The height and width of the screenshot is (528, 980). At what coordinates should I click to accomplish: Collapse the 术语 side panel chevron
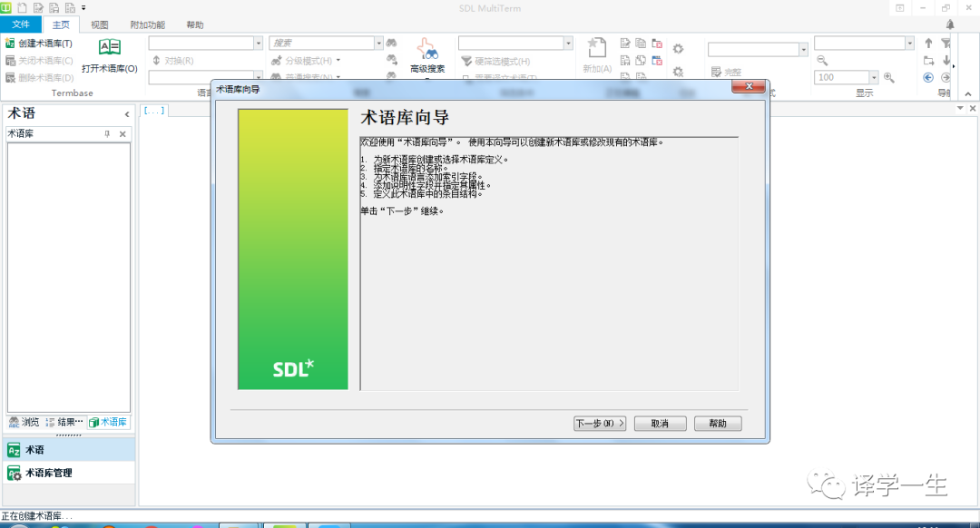[x=127, y=114]
